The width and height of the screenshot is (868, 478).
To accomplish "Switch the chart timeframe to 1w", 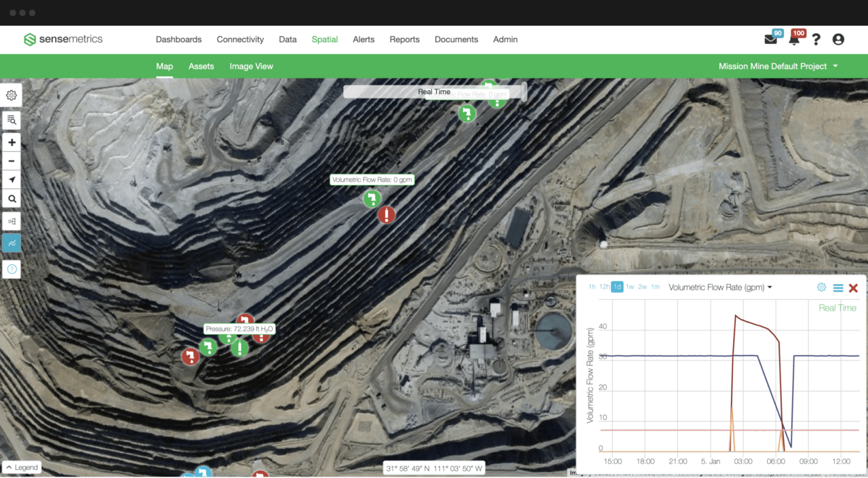I will 629,287.
